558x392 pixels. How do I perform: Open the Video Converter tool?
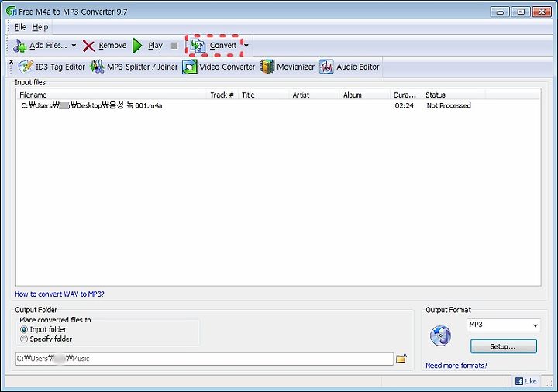coord(219,67)
